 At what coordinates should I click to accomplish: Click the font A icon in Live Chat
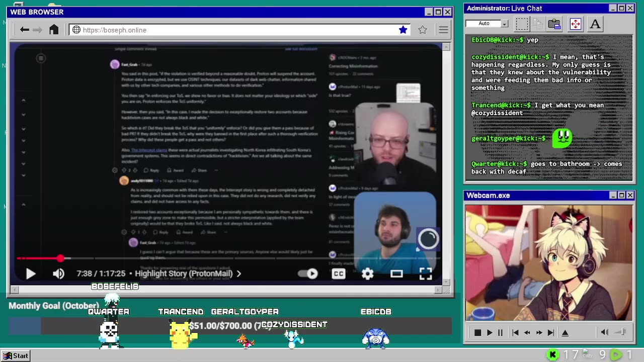[x=595, y=24]
